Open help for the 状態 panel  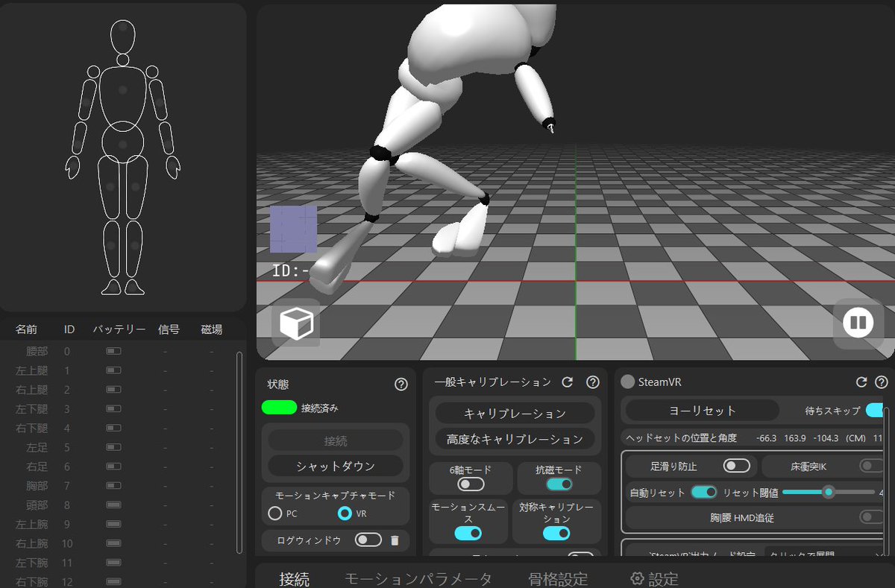[x=401, y=385]
